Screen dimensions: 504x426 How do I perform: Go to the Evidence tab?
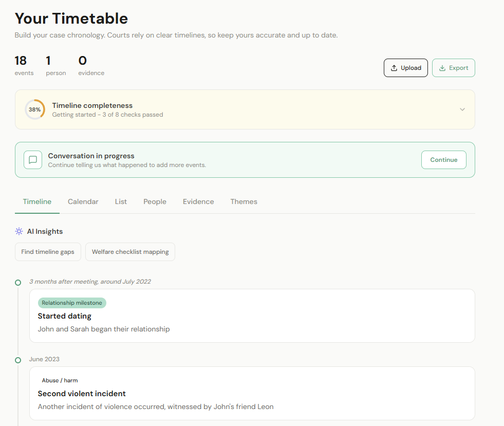[x=198, y=201]
